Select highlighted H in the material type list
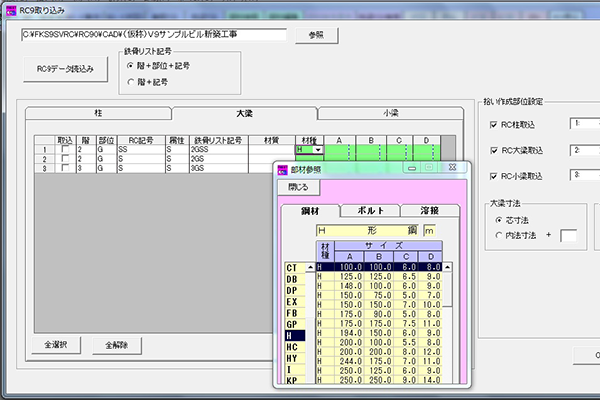 tap(295, 336)
